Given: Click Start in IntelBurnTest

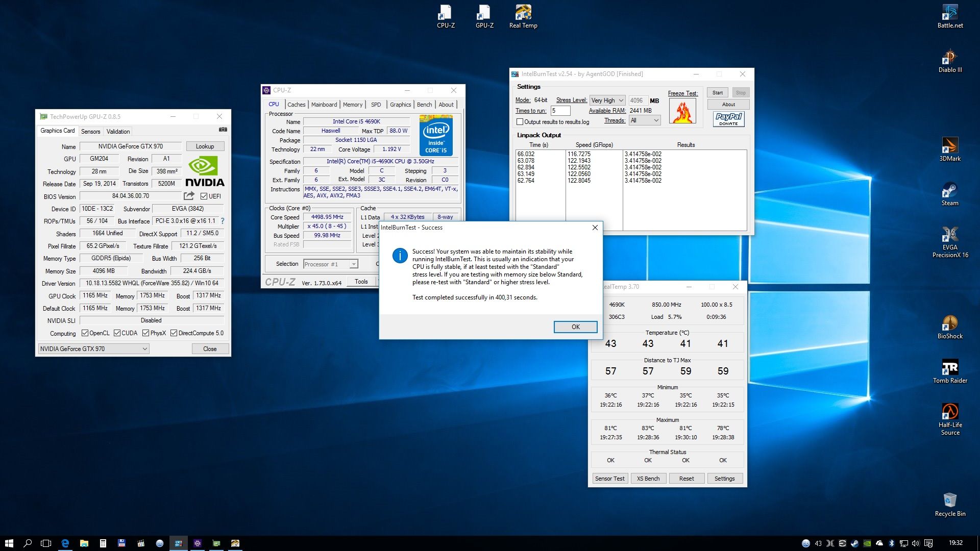Looking at the screenshot, I should pos(717,93).
